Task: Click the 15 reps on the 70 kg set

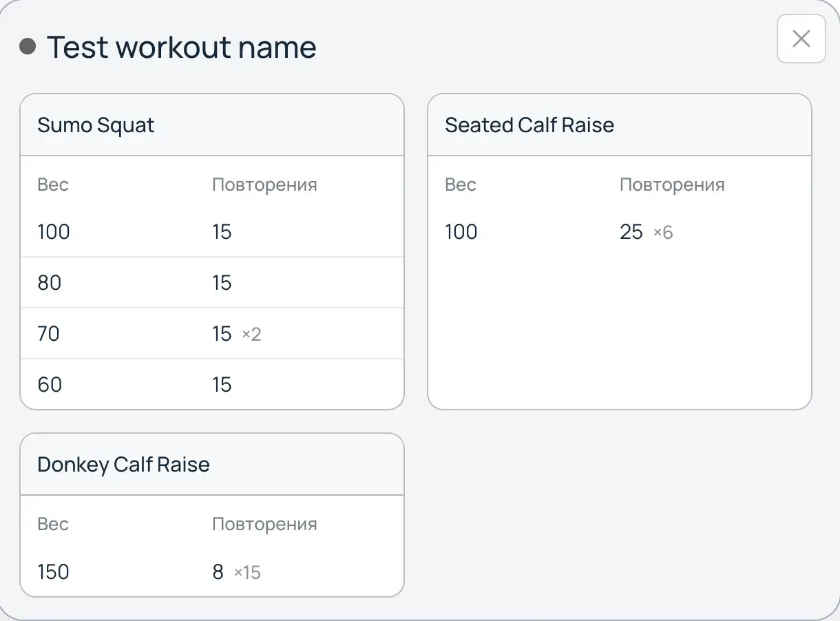Action: coord(222,334)
